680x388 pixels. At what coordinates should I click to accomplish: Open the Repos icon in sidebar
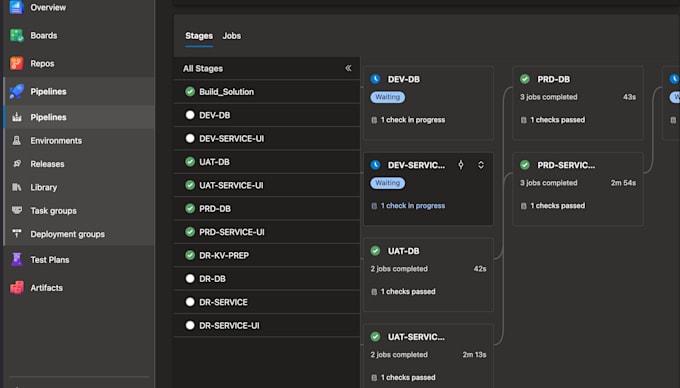[16, 63]
